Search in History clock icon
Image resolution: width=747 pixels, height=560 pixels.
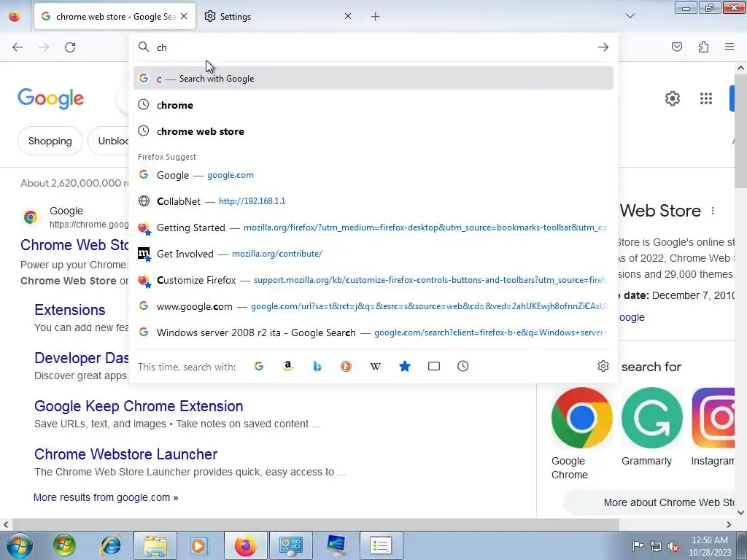[x=462, y=366]
